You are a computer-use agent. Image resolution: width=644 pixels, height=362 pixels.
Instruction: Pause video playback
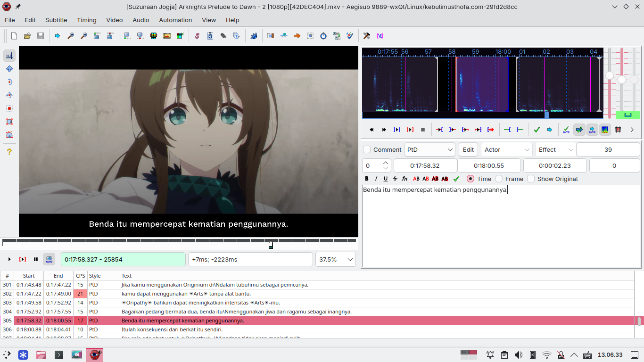[x=36, y=259]
